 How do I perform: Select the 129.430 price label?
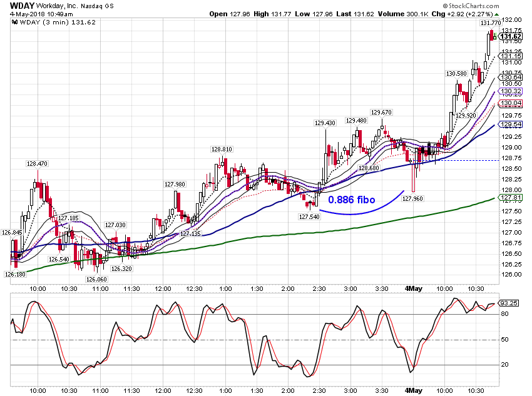(x=325, y=123)
